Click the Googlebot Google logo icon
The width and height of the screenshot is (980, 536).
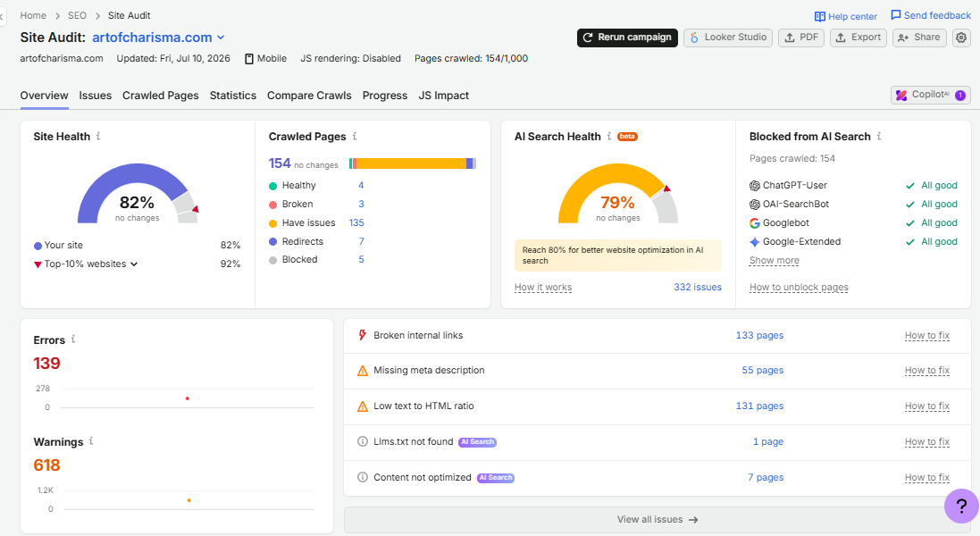pos(754,223)
